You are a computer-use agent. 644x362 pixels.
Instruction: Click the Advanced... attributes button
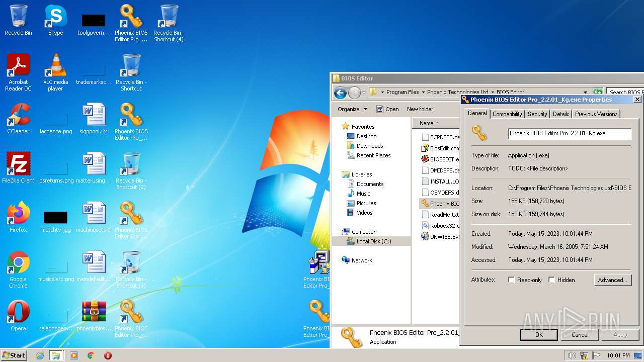point(612,280)
